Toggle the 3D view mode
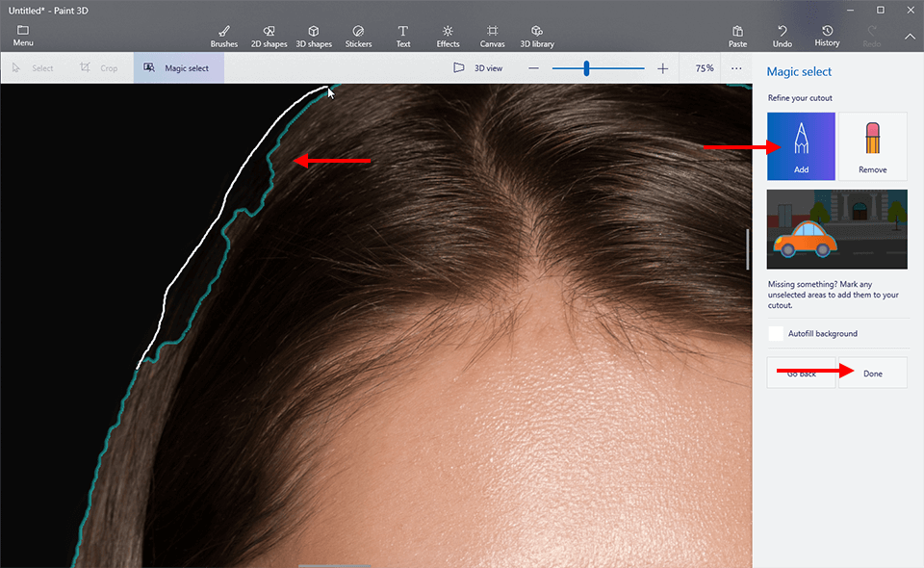This screenshot has height=568, width=924. tap(478, 68)
